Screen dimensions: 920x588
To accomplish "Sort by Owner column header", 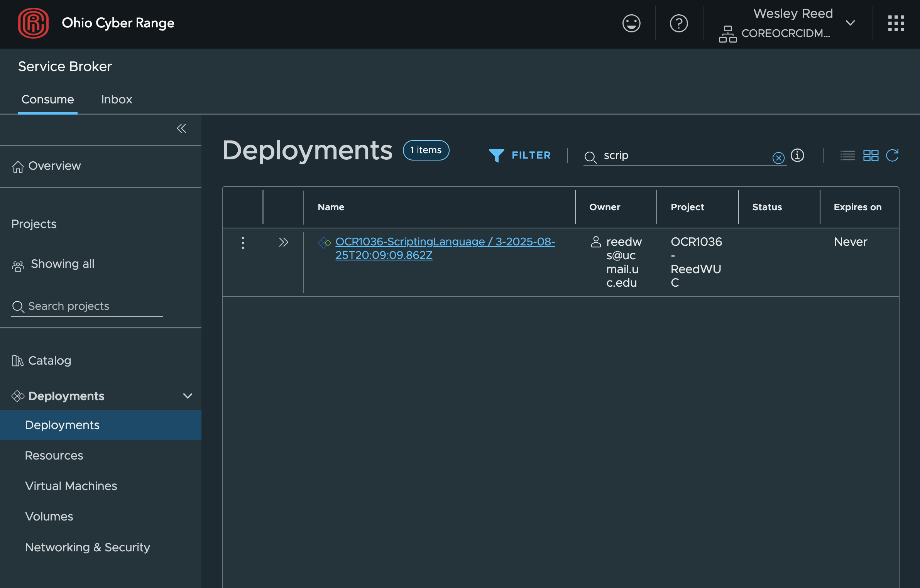I will (x=605, y=207).
